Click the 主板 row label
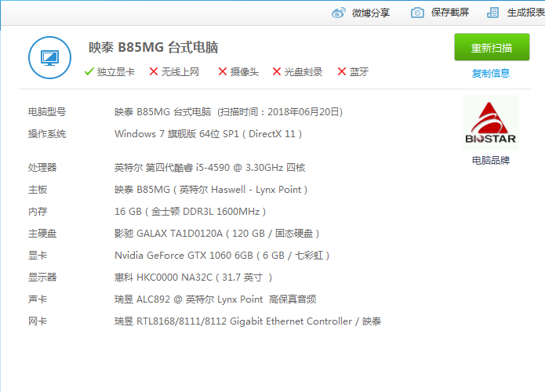Viewport: 545px width, 392px height. pos(38,190)
